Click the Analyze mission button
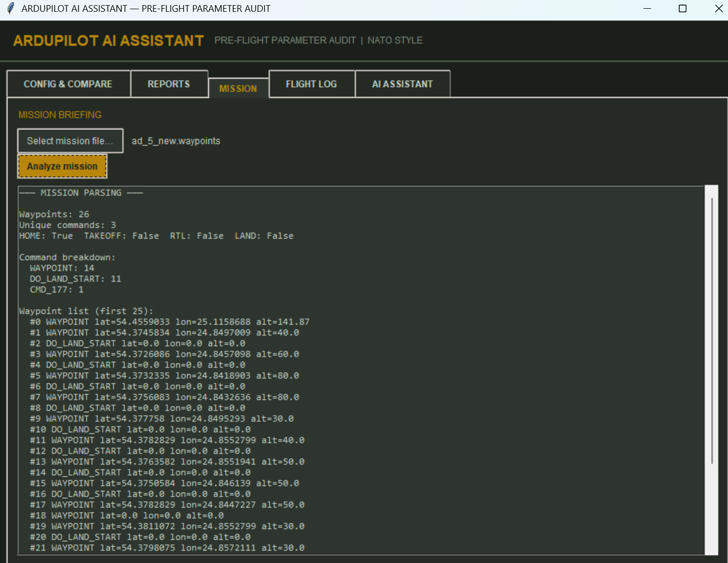The height and width of the screenshot is (563, 728). (63, 166)
